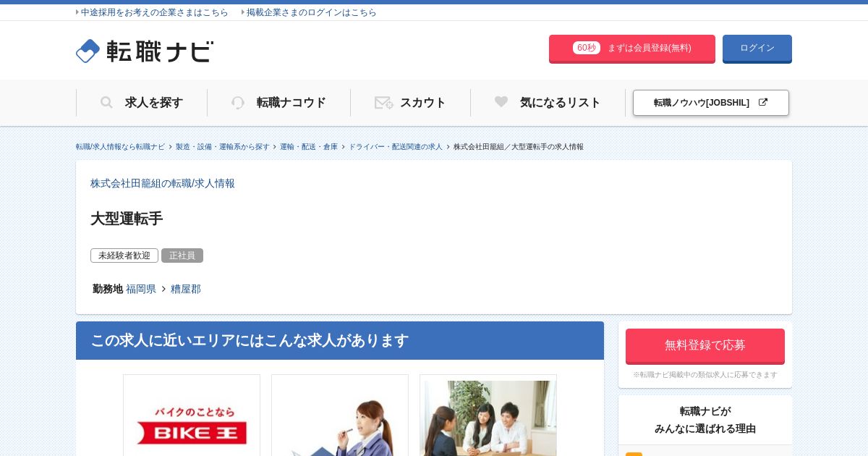Click 福岡県 location link

point(141,289)
